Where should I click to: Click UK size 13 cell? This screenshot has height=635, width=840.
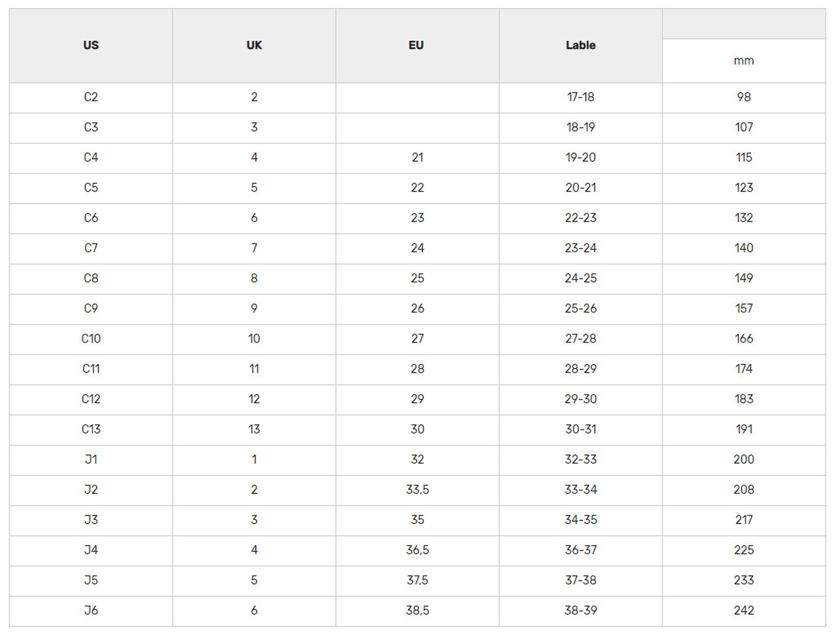pyautogui.click(x=254, y=430)
